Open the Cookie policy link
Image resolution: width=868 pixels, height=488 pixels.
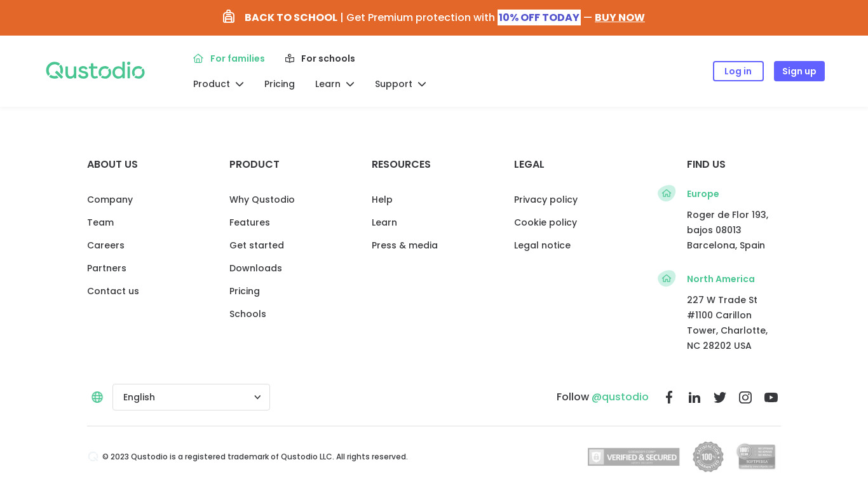click(545, 222)
